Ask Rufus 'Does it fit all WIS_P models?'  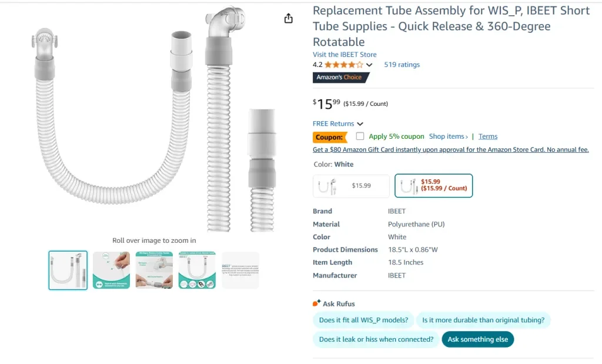tap(363, 320)
